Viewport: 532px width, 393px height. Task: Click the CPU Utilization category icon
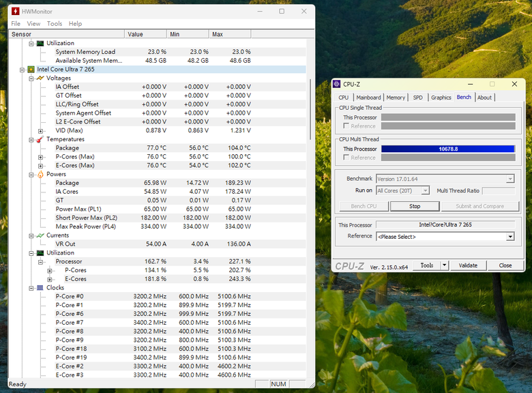[x=40, y=253]
